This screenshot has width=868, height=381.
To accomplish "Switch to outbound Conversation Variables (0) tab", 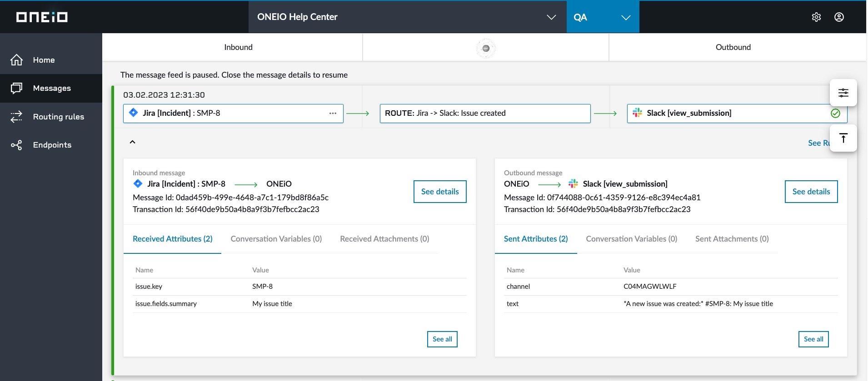I will (631, 239).
